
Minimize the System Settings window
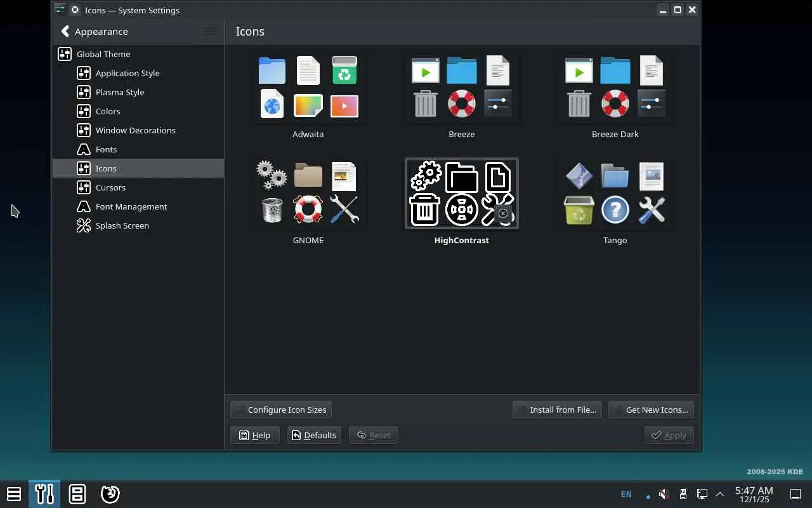tap(662, 10)
